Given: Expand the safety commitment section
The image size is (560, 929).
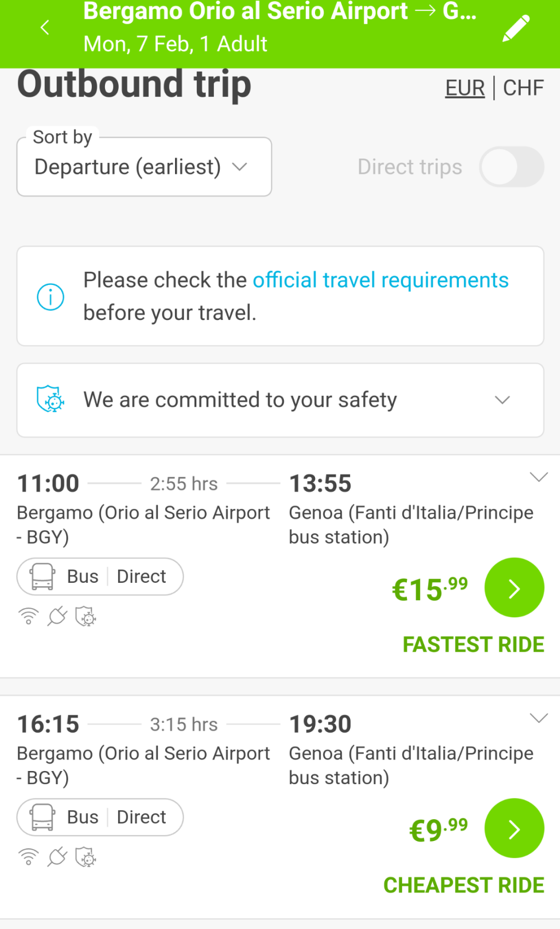Looking at the screenshot, I should coord(502,400).
